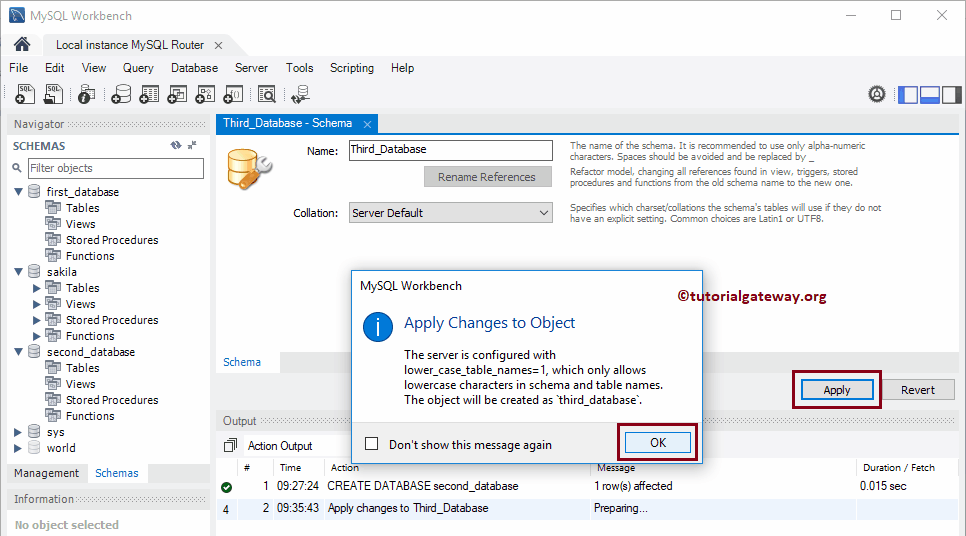
Task: Click the create new table toolbar icon
Action: [x=149, y=94]
